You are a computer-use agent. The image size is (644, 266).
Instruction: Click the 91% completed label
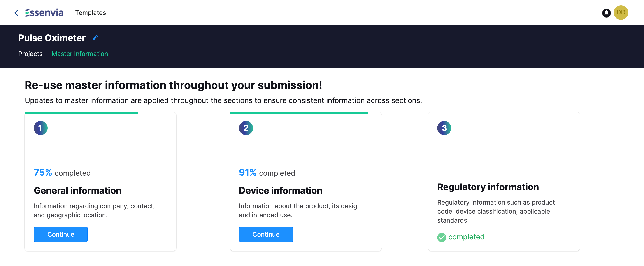point(267,173)
